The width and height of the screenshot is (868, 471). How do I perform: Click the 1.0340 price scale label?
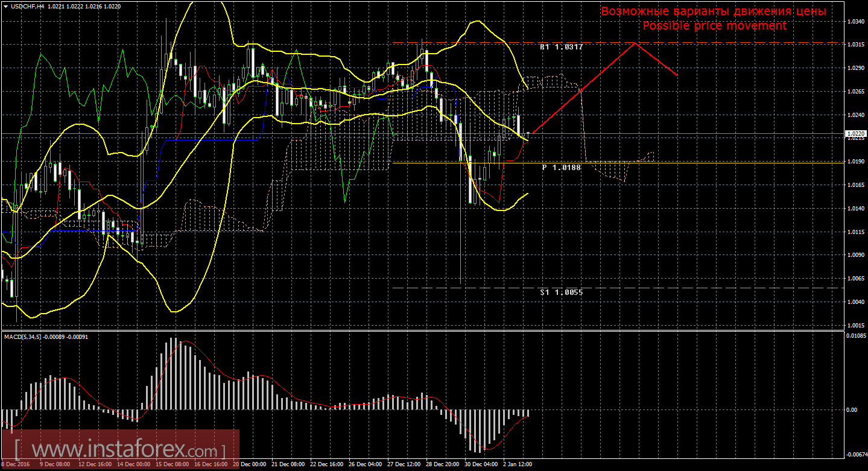tap(855, 21)
